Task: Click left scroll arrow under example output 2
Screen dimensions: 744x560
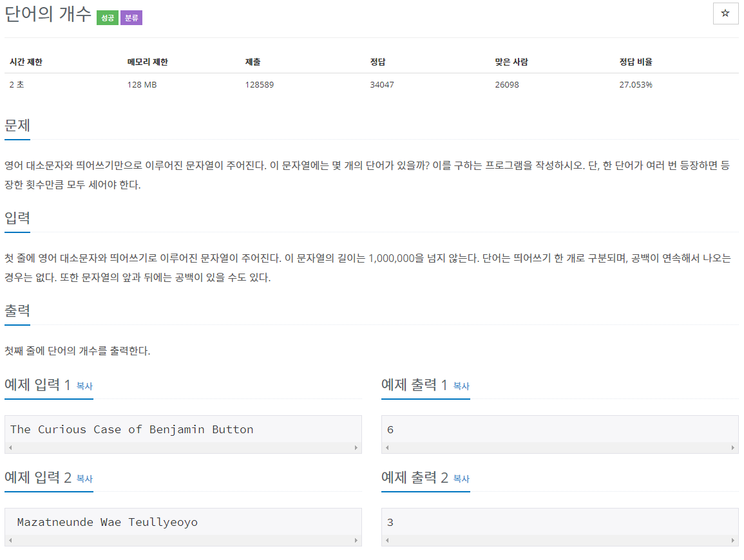Action: [x=387, y=540]
